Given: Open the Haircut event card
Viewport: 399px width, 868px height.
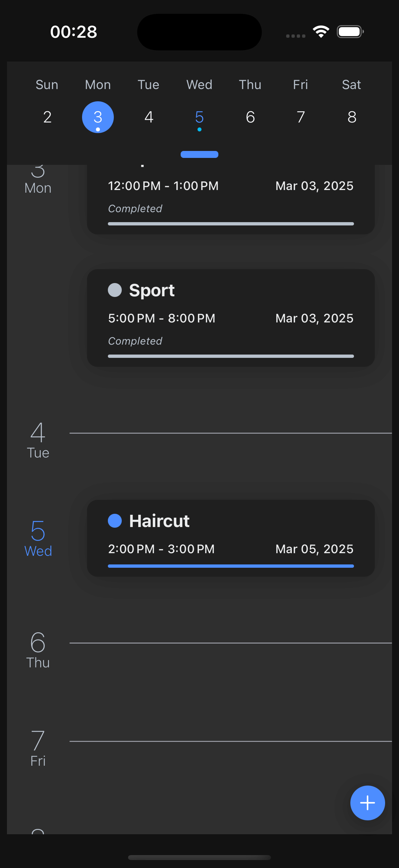Looking at the screenshot, I should (x=231, y=537).
